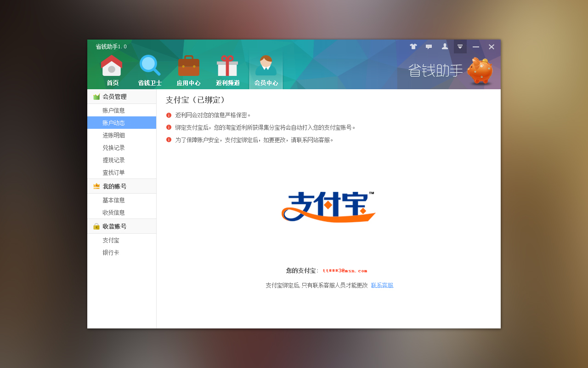Click the masked Alipay email tt***3@msn.com
This screenshot has height=368, width=588.
345,270
